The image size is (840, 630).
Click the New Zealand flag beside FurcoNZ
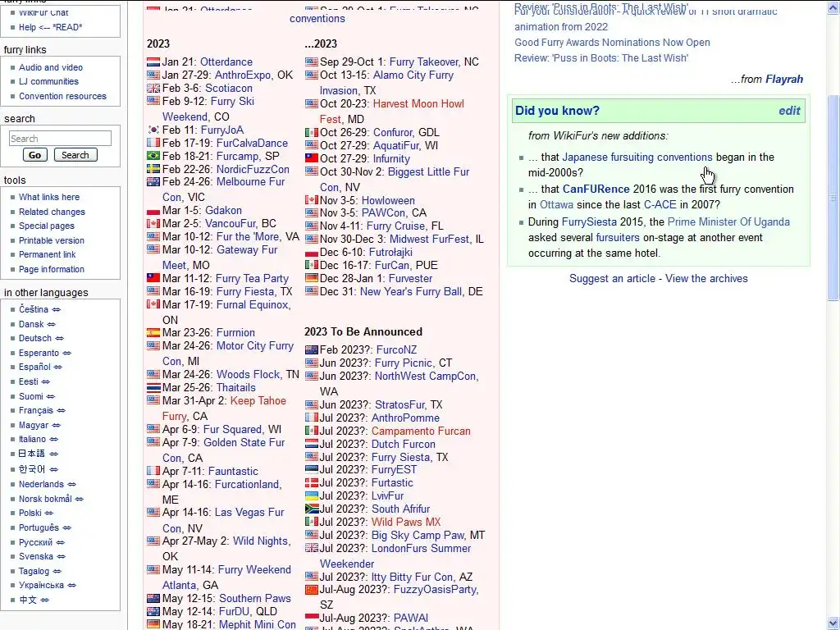[x=311, y=350]
